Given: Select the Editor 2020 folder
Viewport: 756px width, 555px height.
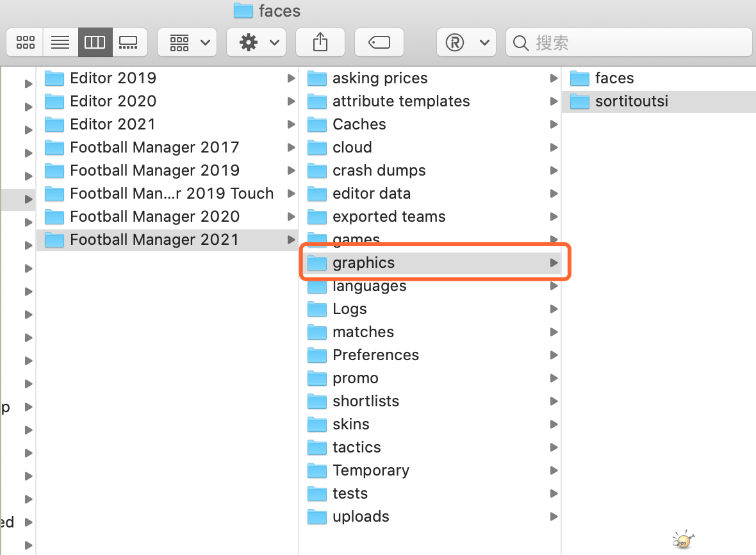Looking at the screenshot, I should (x=167, y=101).
